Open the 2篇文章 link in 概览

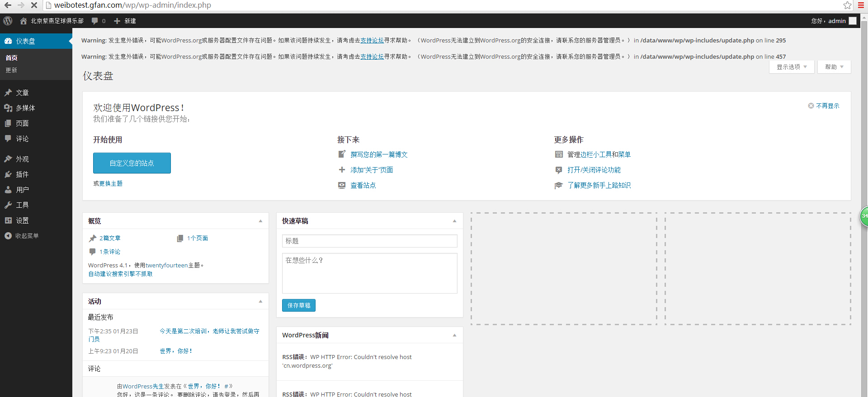pos(110,238)
